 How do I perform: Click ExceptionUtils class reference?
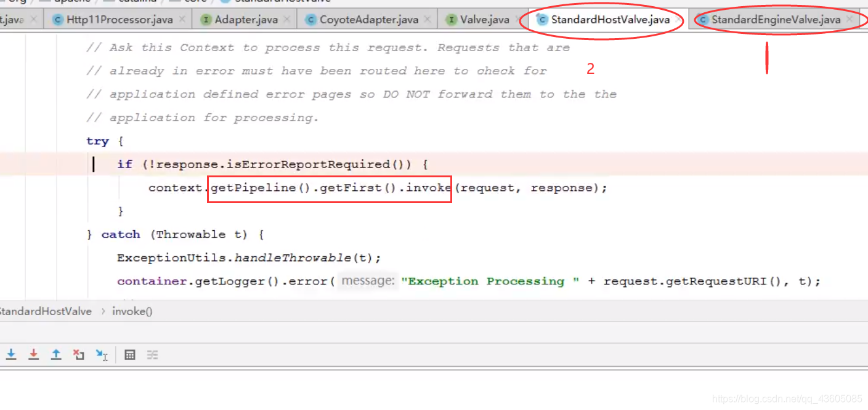pos(172,258)
